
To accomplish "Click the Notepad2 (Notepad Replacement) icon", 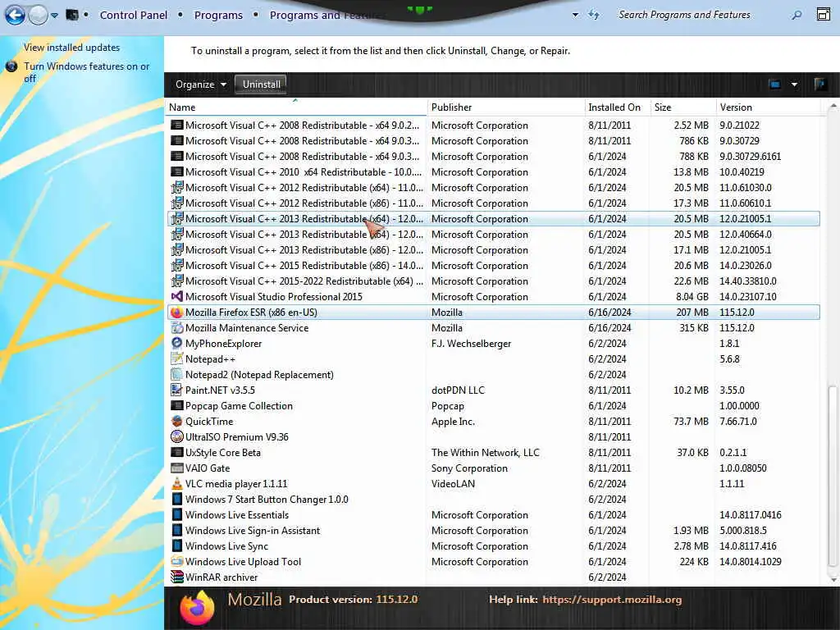I will point(177,374).
